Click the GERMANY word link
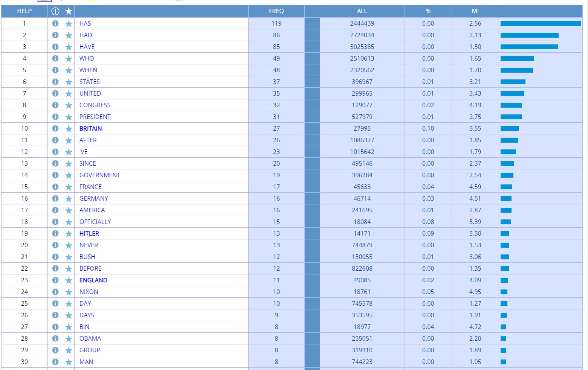The image size is (588, 370). (x=94, y=198)
